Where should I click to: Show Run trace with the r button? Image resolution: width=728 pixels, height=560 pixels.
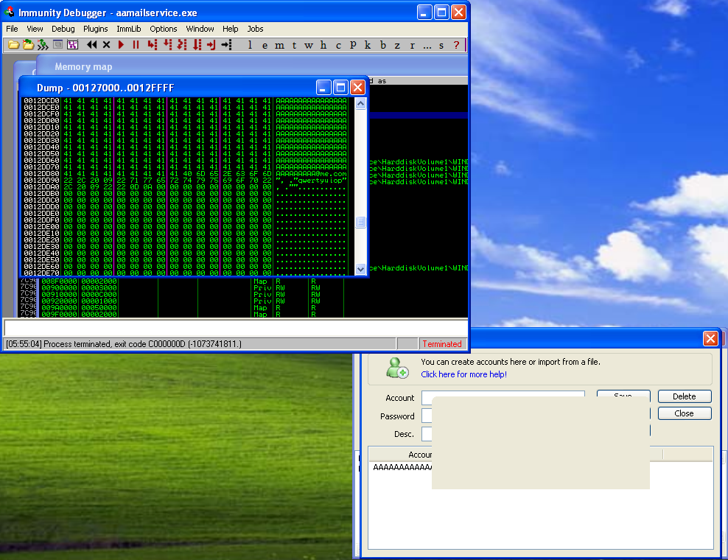pyautogui.click(x=413, y=45)
